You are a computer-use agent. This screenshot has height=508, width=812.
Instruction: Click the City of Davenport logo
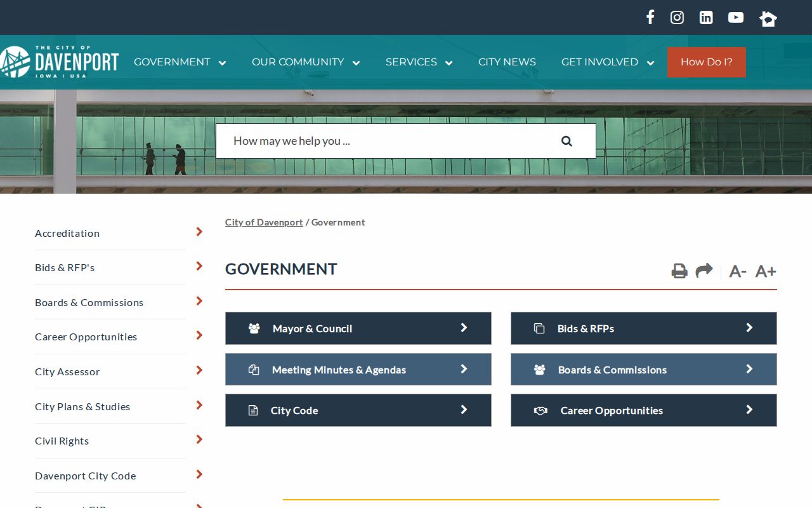tap(60, 62)
